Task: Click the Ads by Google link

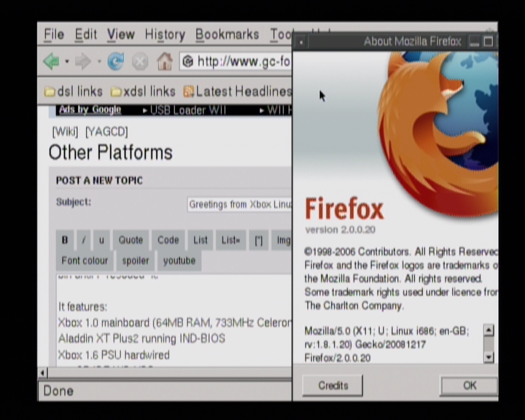Action: click(90, 110)
